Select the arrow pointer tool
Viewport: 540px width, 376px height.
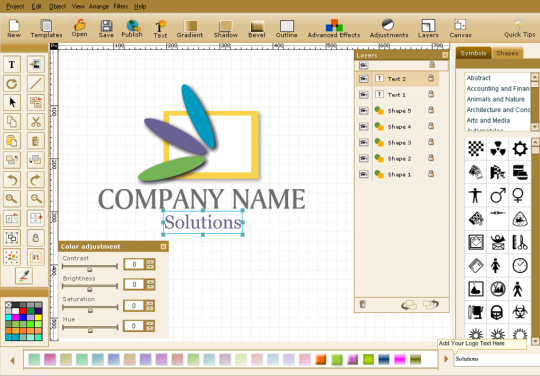pyautogui.click(x=12, y=103)
